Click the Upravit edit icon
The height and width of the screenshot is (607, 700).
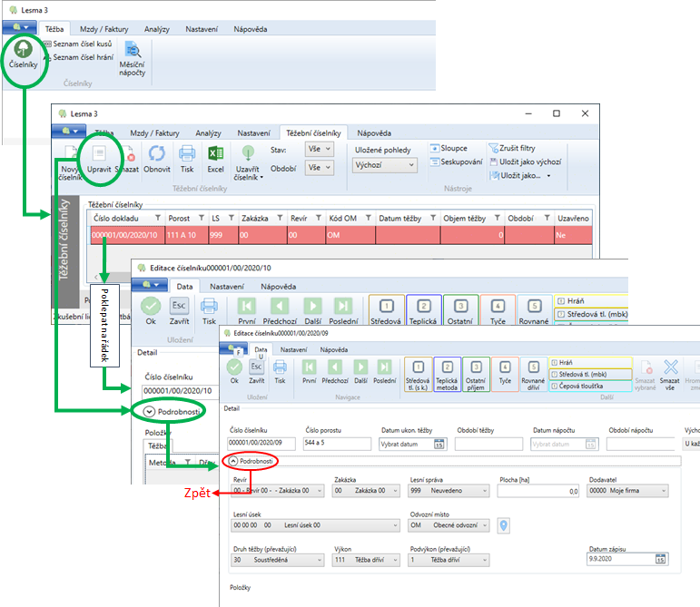click(x=98, y=160)
